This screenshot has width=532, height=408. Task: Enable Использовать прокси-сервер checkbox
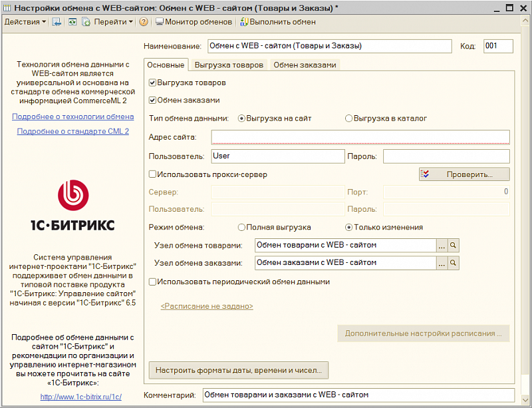tap(152, 174)
